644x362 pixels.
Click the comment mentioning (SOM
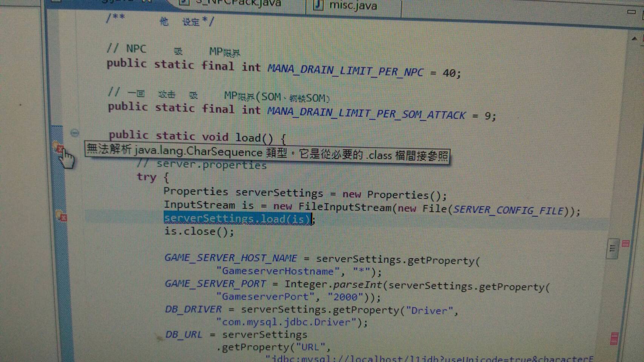(219, 96)
